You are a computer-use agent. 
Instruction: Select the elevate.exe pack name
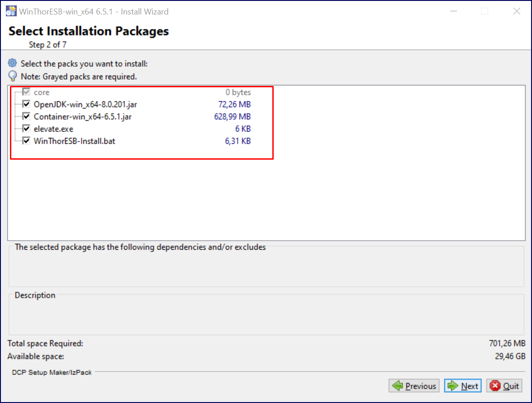click(53, 129)
